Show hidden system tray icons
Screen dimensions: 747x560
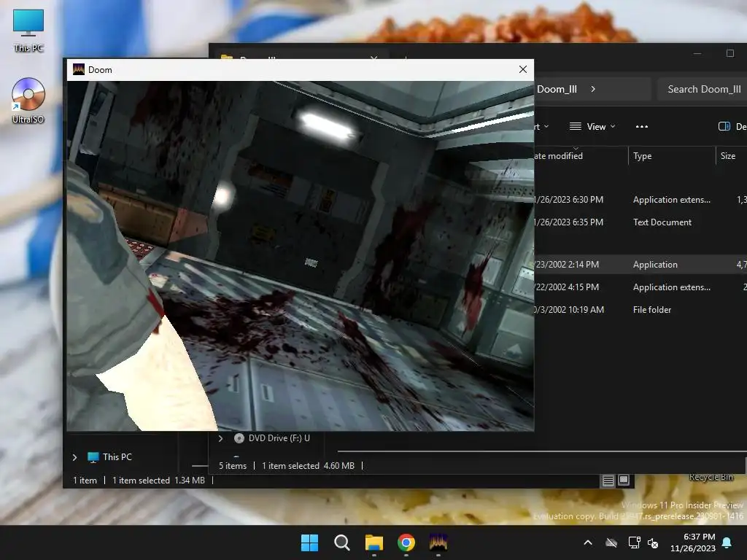[588, 542]
